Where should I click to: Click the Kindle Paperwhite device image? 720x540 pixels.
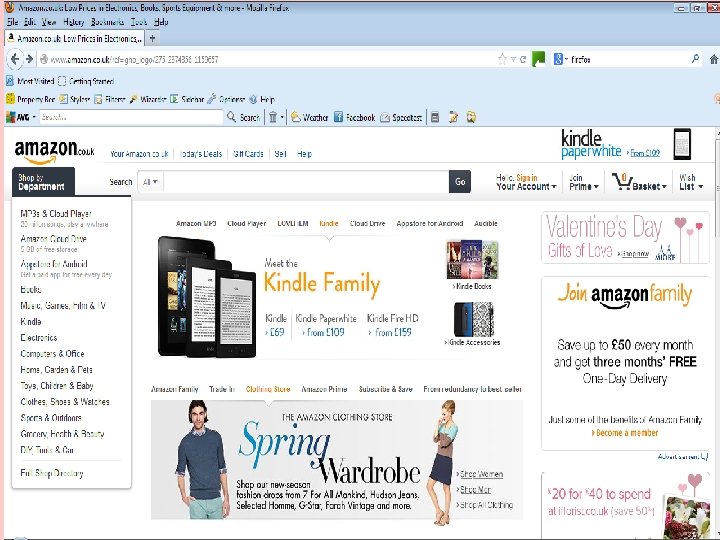pos(235,315)
